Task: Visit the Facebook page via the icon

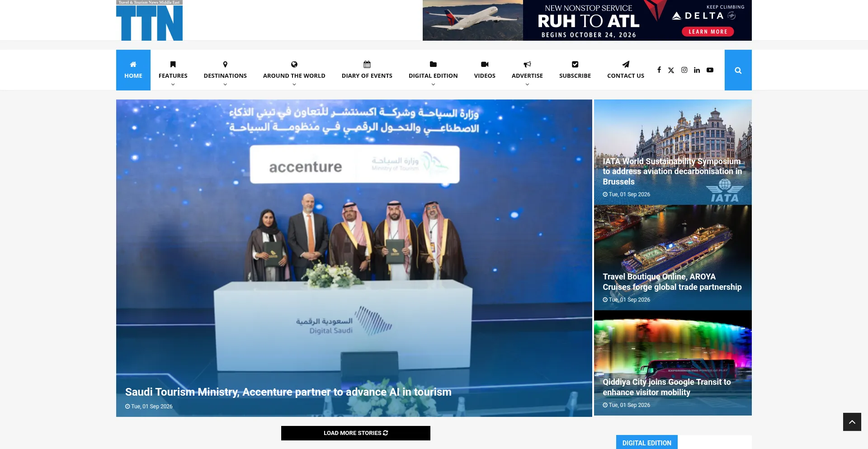Action: point(659,70)
